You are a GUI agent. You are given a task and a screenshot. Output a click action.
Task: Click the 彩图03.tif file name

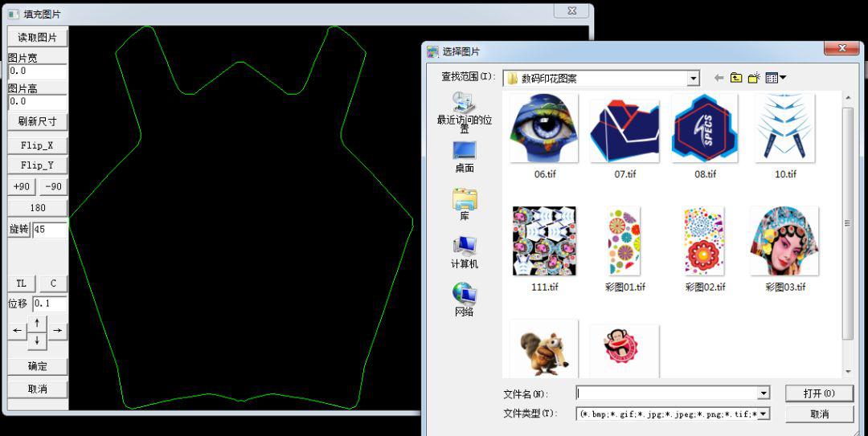pyautogui.click(x=785, y=287)
